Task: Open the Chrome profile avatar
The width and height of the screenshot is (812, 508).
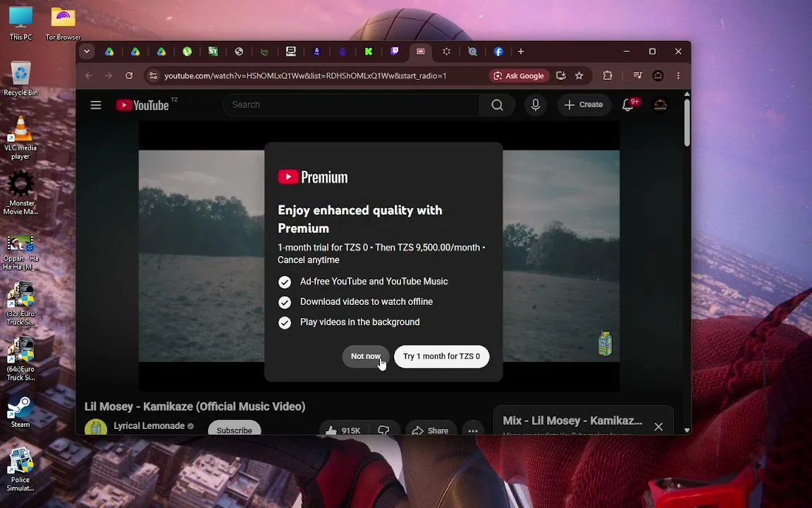Action: pyautogui.click(x=658, y=75)
